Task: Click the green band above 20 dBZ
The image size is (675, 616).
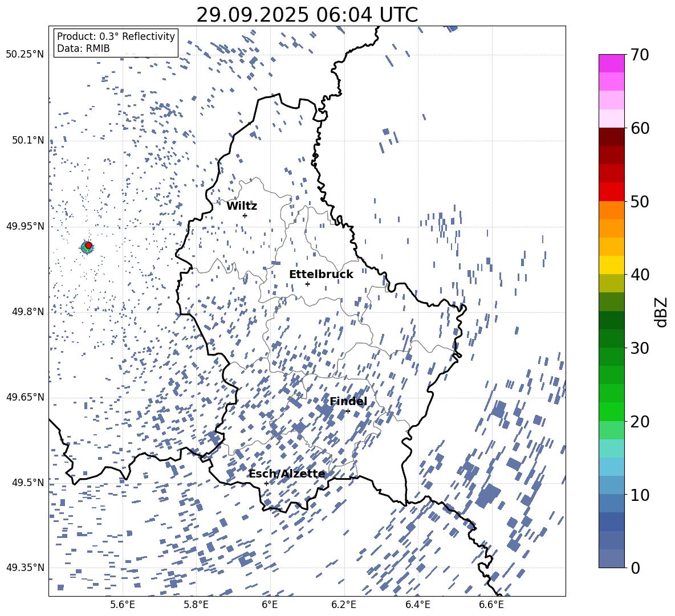Action: click(x=611, y=411)
